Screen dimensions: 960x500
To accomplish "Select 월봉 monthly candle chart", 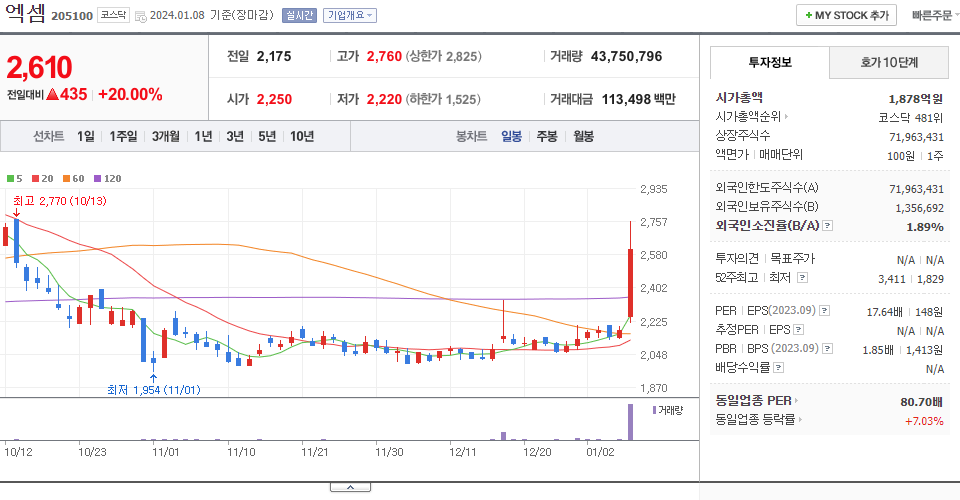I will (x=583, y=136).
